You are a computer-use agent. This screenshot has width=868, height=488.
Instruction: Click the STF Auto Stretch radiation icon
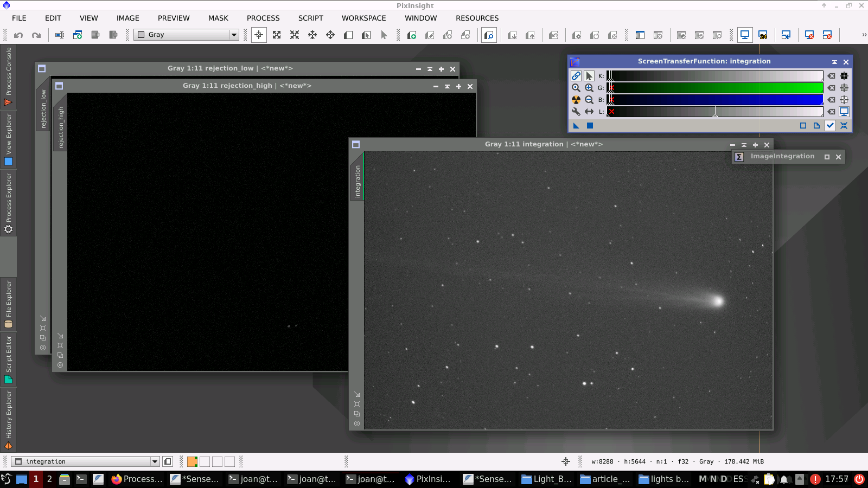[576, 100]
